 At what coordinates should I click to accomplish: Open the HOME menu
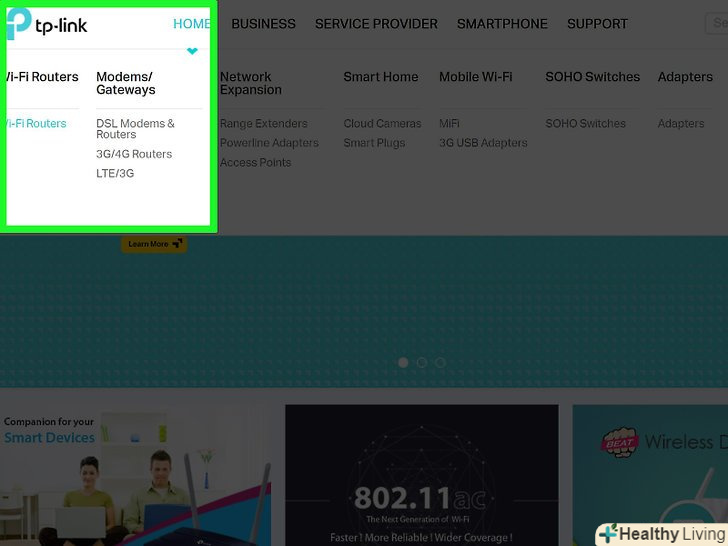192,24
